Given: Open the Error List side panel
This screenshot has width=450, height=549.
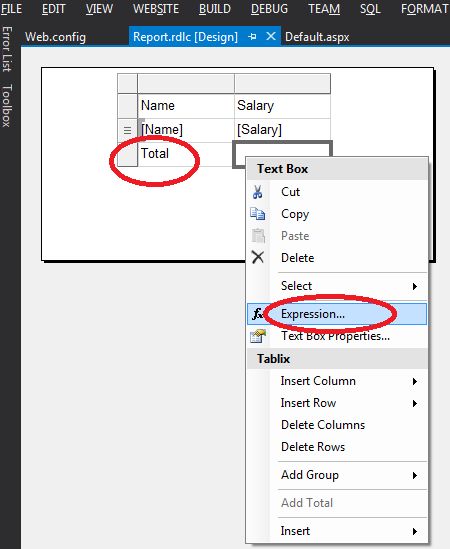Looking at the screenshot, I should point(7,49).
